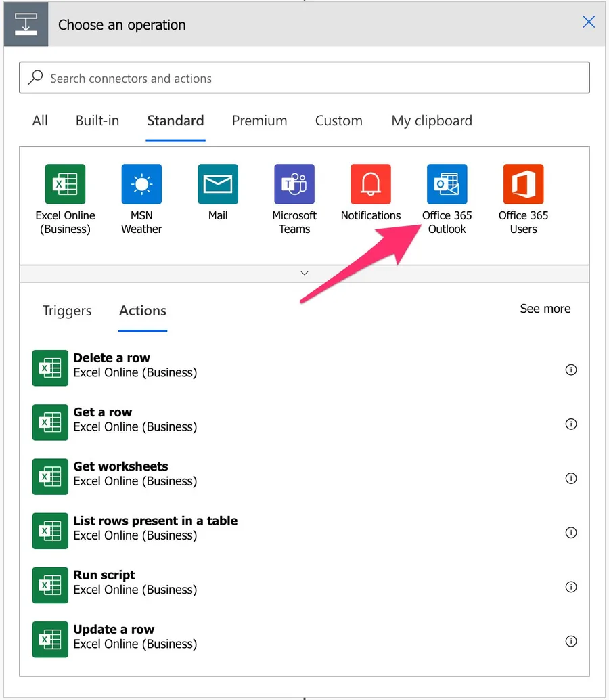
Task: Go to the My clipboard tab
Action: click(x=432, y=121)
